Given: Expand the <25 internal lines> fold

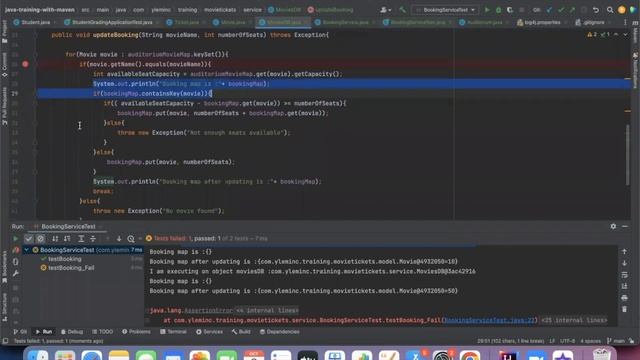Looking at the screenshot, I should tap(573, 320).
